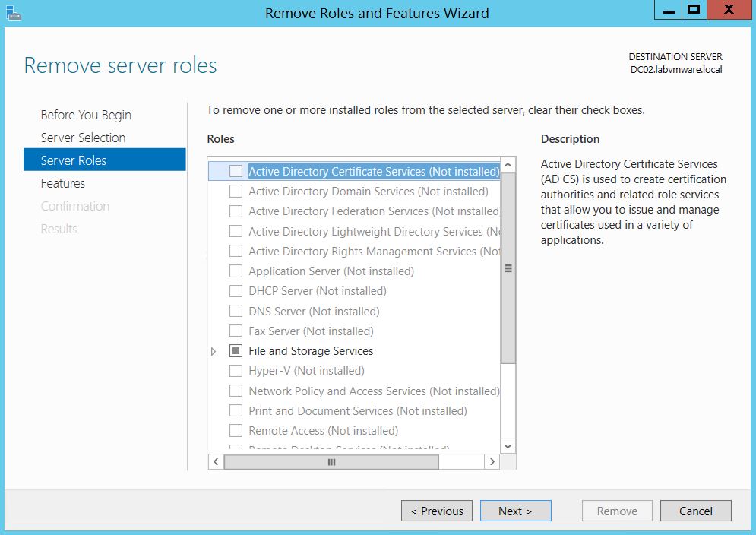Click the roles list vertical scrollbar thumb
The height and width of the screenshot is (535, 756).
tap(508, 268)
